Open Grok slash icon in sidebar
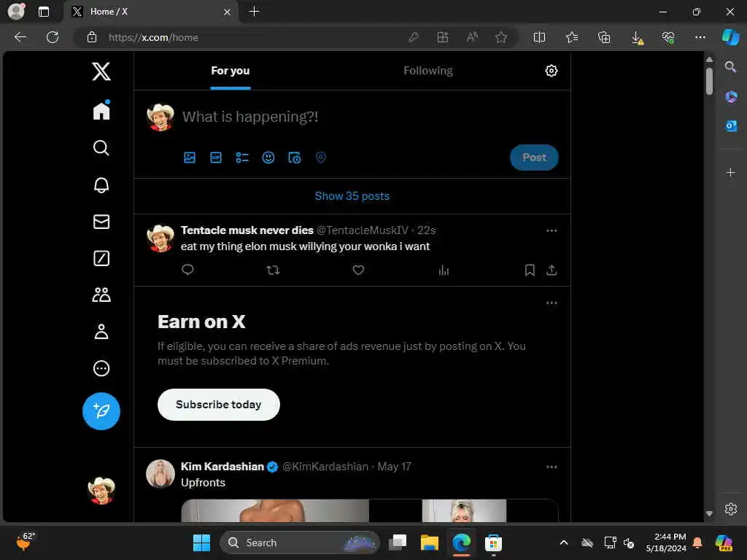Screen dimensions: 747x560 pos(101,258)
